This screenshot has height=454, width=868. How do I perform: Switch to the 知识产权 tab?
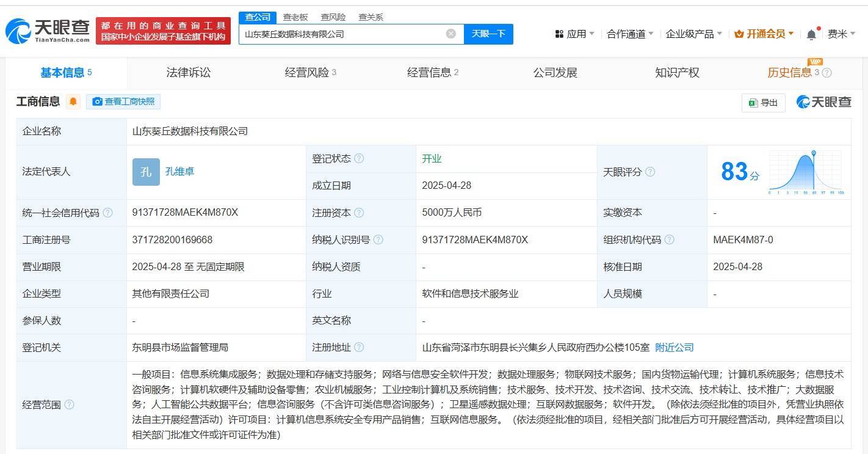coord(678,73)
